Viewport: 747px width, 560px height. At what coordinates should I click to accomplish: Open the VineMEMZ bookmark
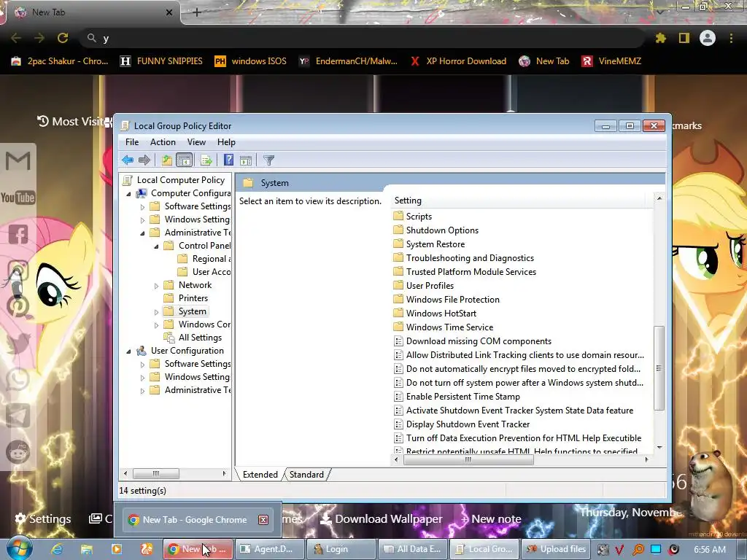612,61
